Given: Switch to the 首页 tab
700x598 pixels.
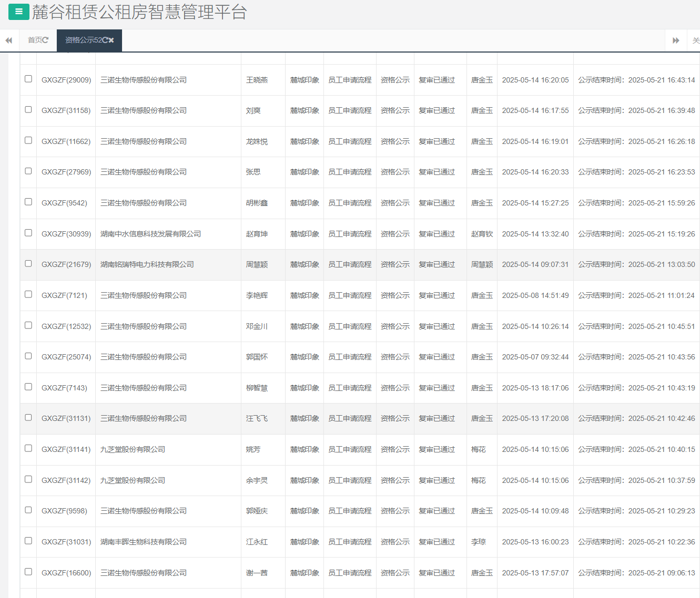Looking at the screenshot, I should (35, 40).
